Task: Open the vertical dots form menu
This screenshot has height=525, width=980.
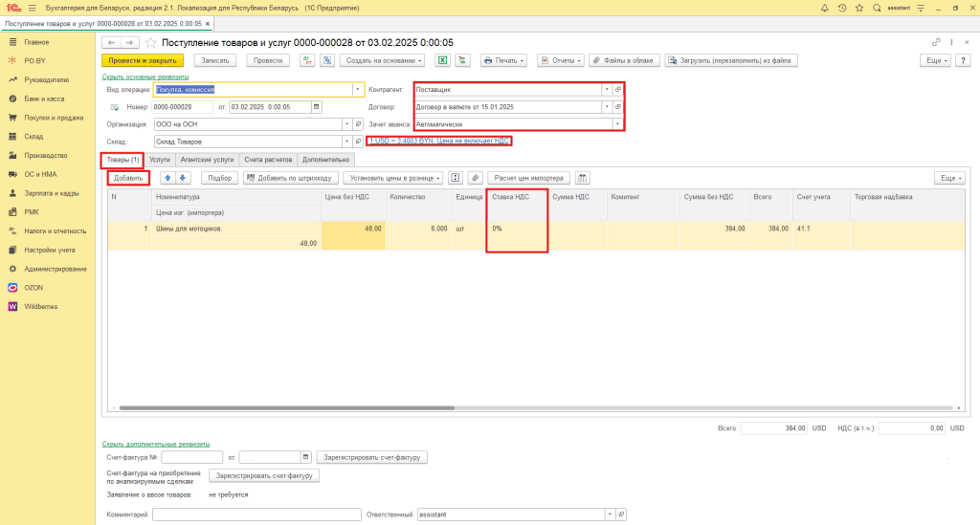Action: click(952, 42)
